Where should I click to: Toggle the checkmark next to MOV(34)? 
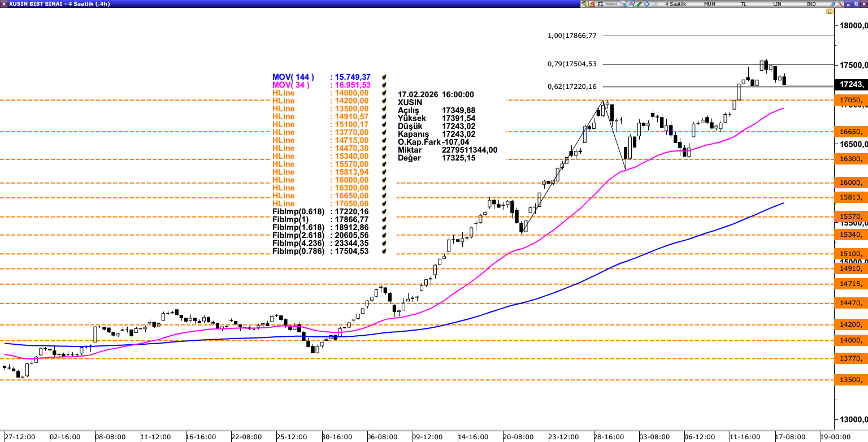384,85
